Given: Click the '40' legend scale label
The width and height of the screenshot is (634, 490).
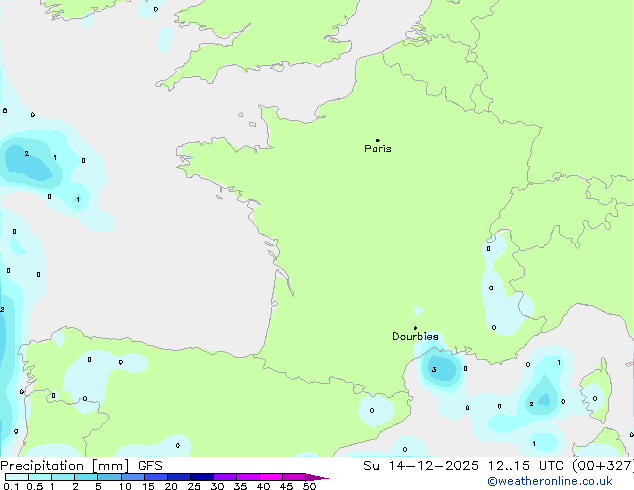Looking at the screenshot, I should [x=263, y=486].
